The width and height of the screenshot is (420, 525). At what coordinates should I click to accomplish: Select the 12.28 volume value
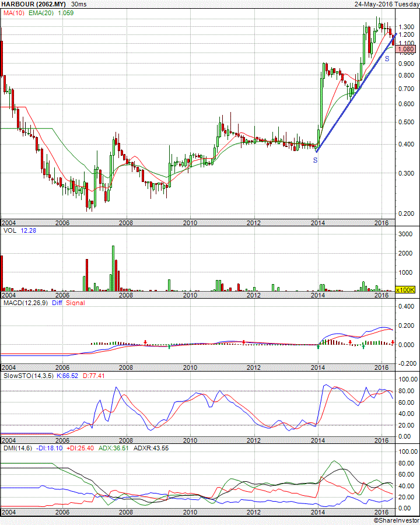(28, 230)
